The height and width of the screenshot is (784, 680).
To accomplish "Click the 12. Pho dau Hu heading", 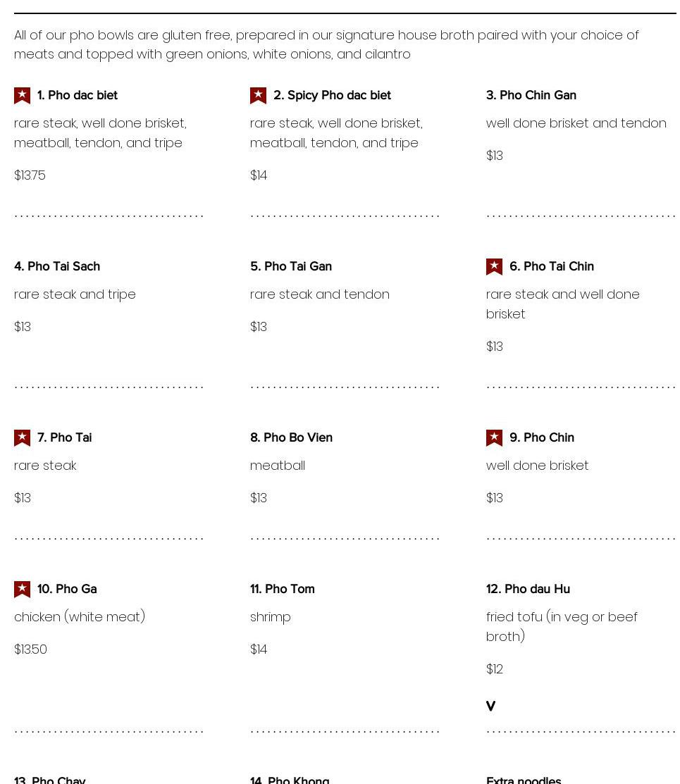I will [528, 589].
